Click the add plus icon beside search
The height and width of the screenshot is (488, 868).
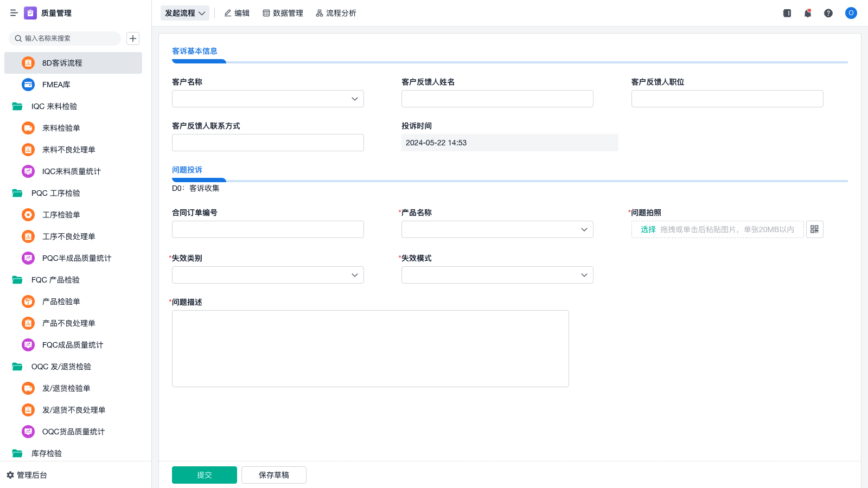133,38
